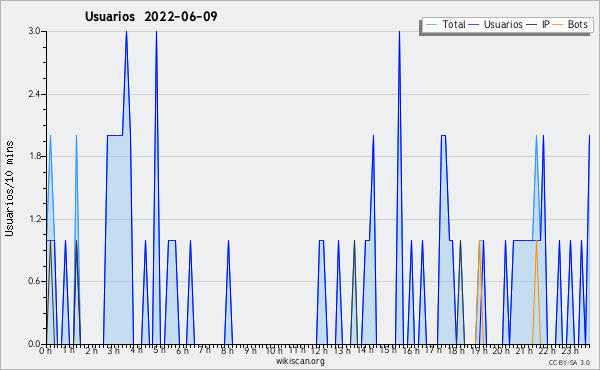Click the orange Bots legend line

558,25
